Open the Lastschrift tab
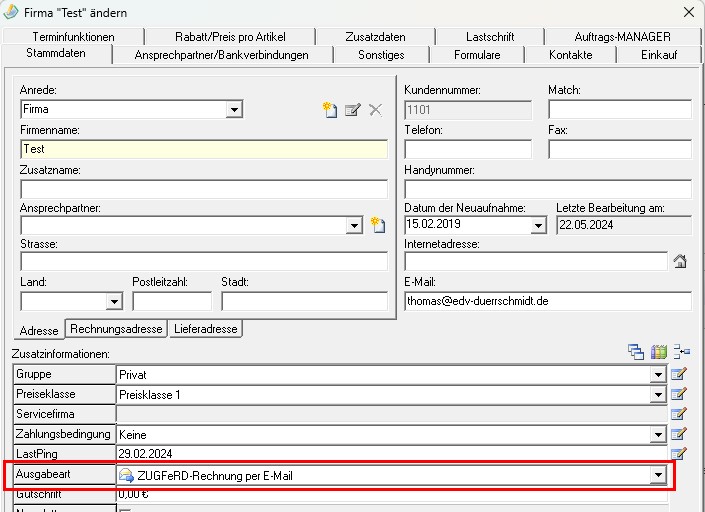This screenshot has height=512, width=705. [490, 36]
